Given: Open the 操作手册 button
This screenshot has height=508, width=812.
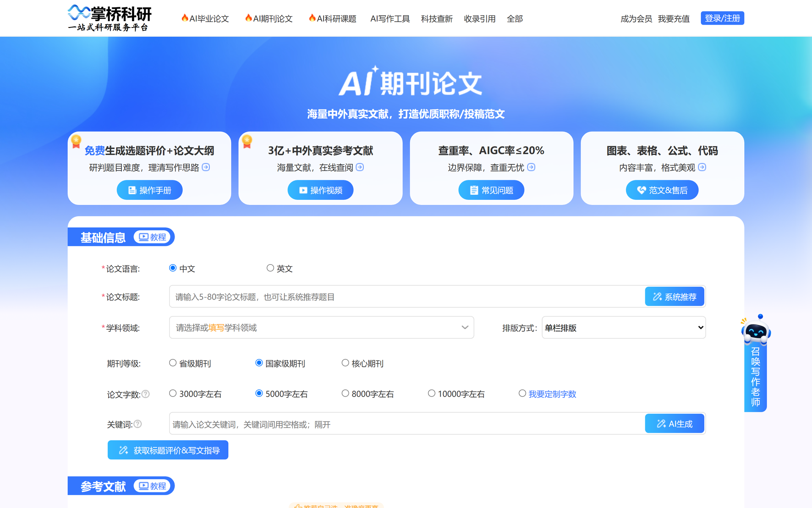Looking at the screenshot, I should (x=150, y=190).
